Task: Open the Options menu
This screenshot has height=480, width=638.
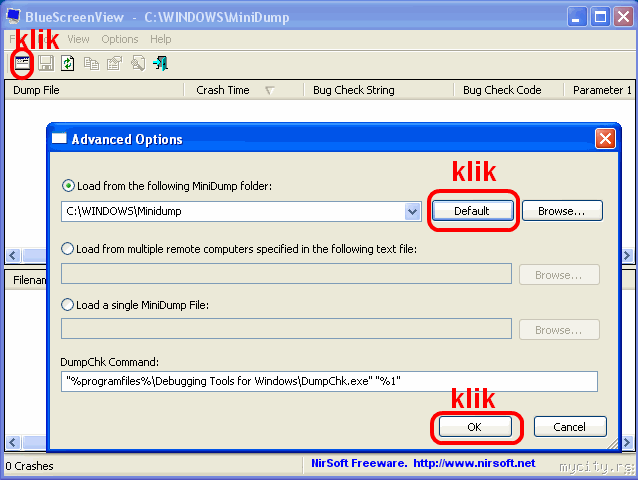Action: (x=120, y=39)
